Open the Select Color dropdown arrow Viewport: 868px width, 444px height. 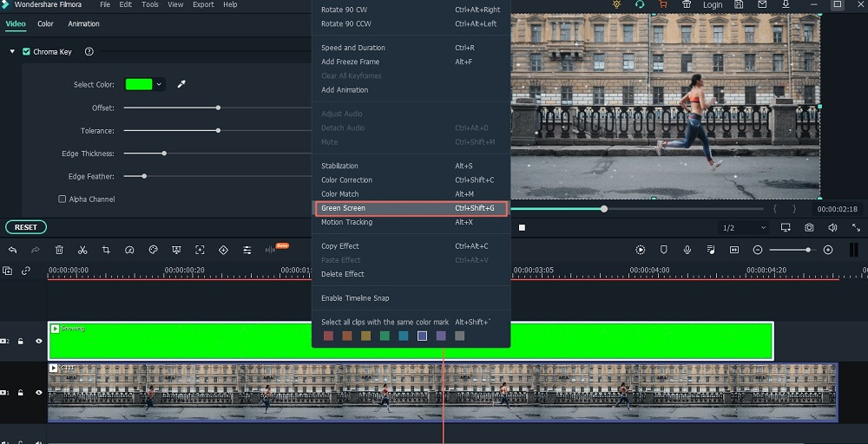pyautogui.click(x=159, y=84)
